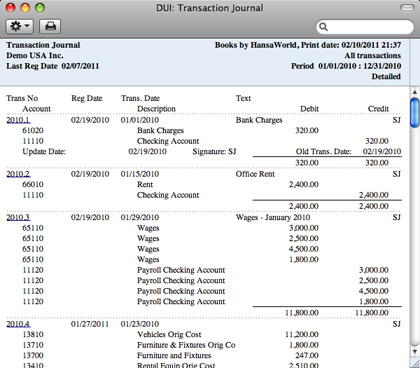This screenshot has height=368, width=420.
Task: Click the yellow minimize window button
Action: [25, 8]
